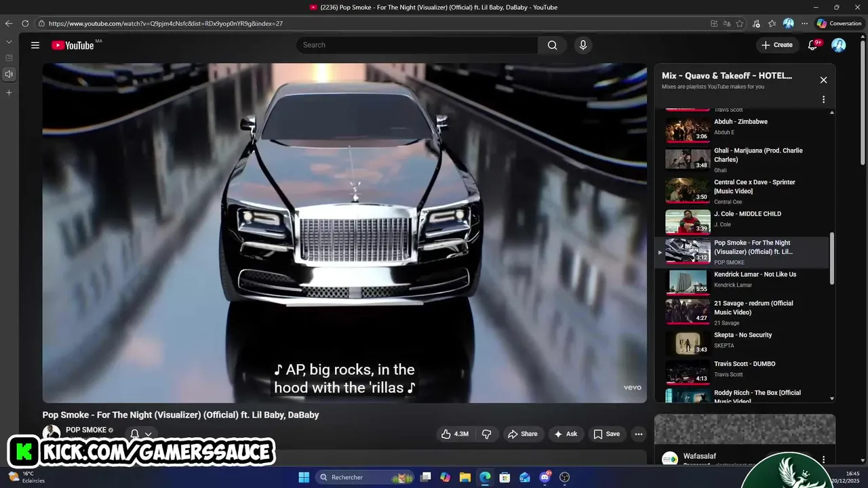Open Edge settings and more ellipsis
This screenshot has height=488, width=868.
804,23
